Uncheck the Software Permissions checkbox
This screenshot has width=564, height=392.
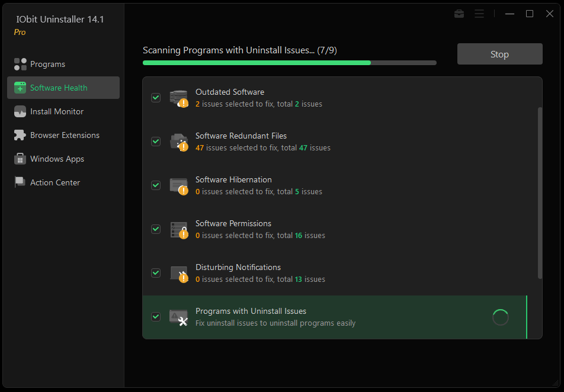point(156,229)
